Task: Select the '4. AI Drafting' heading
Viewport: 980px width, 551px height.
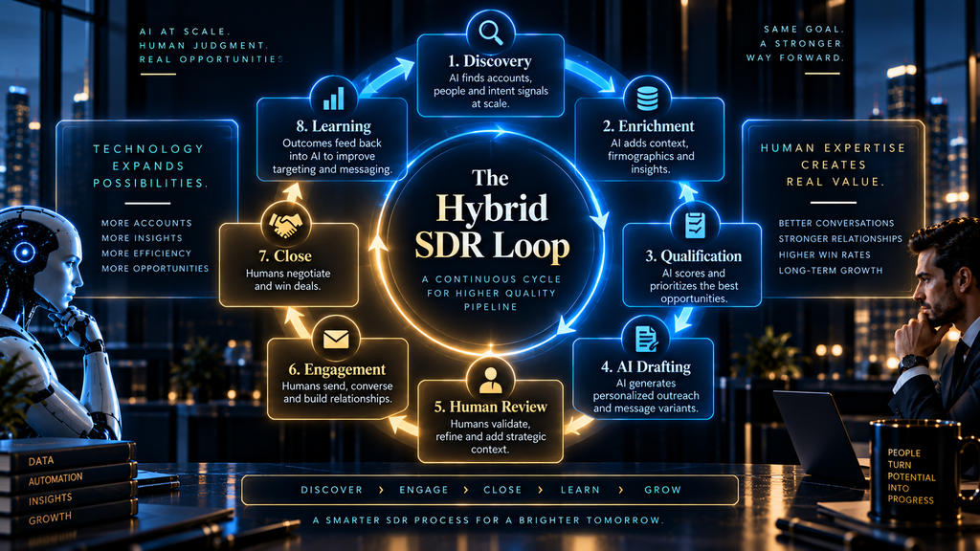Action: pyautogui.click(x=646, y=366)
